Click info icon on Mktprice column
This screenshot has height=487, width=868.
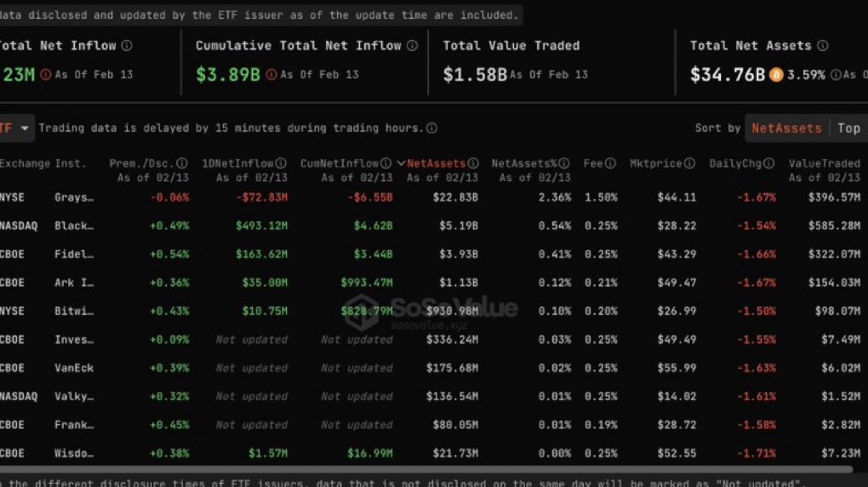(x=689, y=163)
